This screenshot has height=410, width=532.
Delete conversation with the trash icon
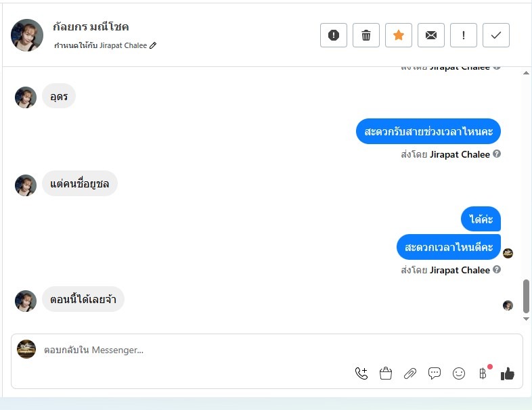(x=366, y=35)
